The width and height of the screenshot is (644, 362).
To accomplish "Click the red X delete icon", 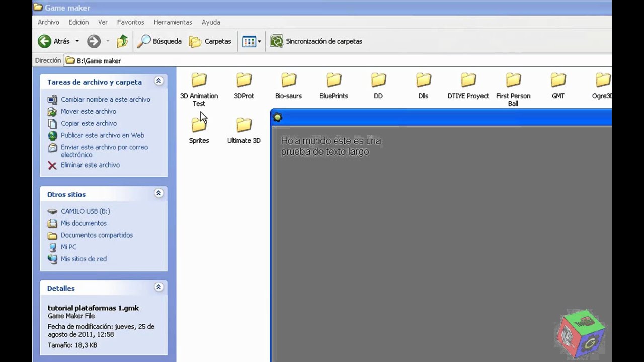I will click(x=52, y=165).
